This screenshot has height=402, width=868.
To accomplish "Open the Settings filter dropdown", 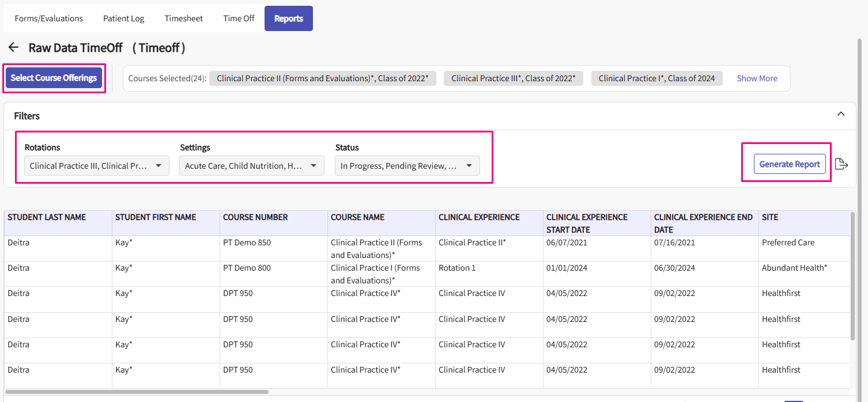I will (x=251, y=166).
